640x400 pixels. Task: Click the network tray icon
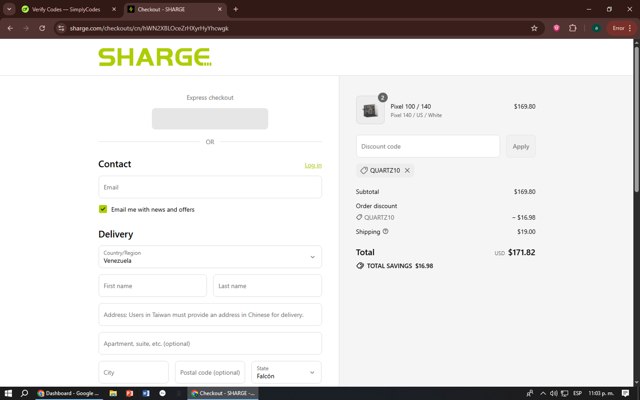564,393
